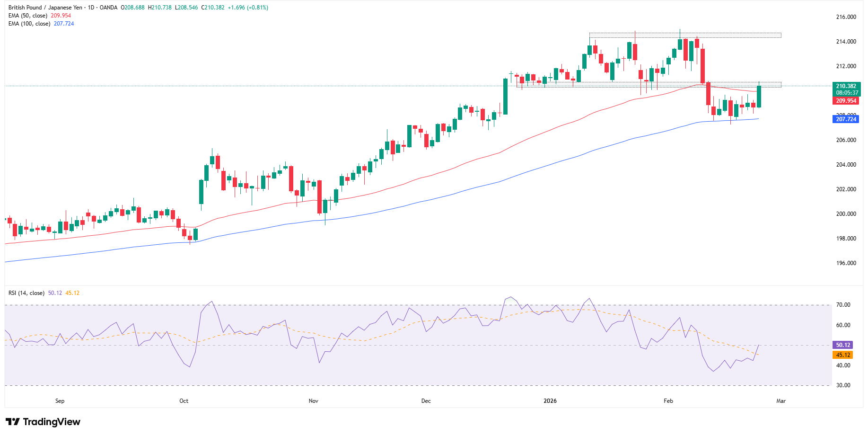Screen dimensions: 868x436
Task: Click the daily change value +1.696 (+0.81%)
Action: coord(248,8)
